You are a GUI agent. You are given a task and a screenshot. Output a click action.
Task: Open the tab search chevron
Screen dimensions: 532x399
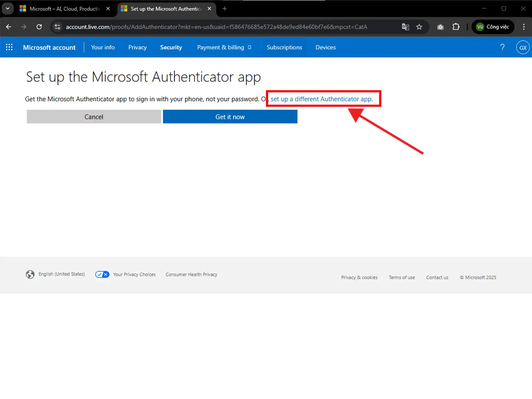point(8,8)
